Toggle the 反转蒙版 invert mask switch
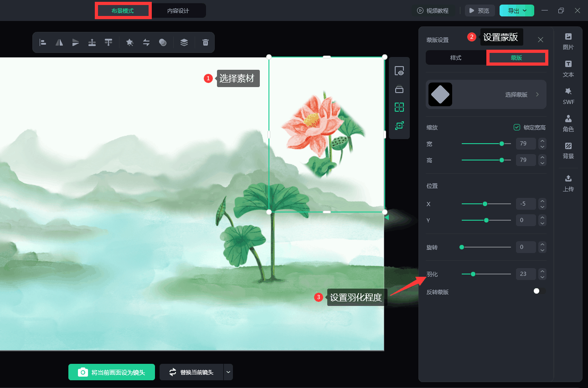Viewport: 588px width, 388px height. (539, 291)
